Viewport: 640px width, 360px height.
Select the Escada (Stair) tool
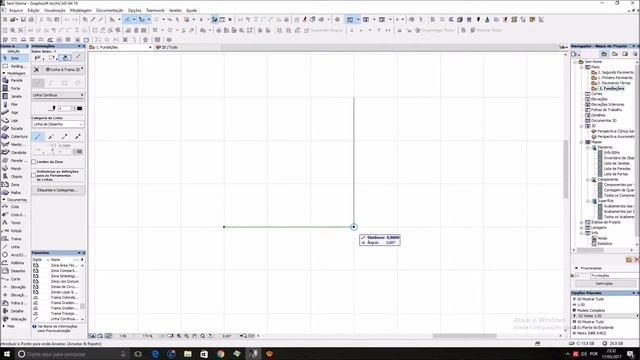point(14,129)
